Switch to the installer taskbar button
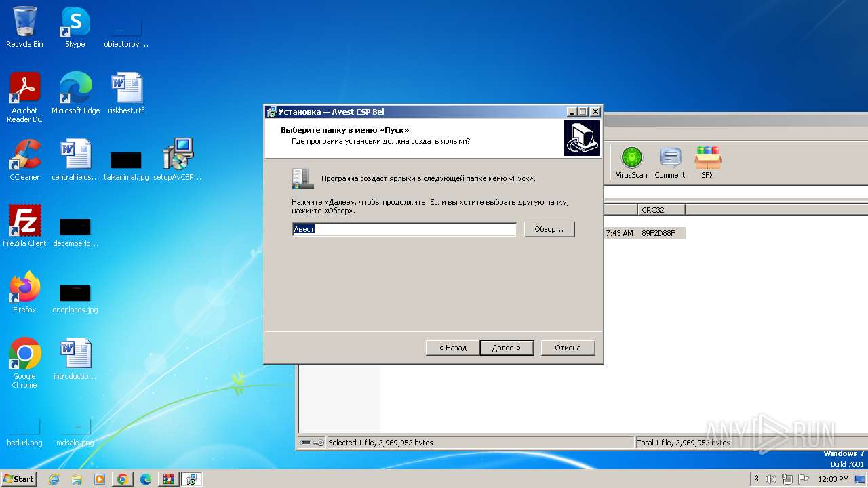The image size is (868, 488). pos(191,479)
